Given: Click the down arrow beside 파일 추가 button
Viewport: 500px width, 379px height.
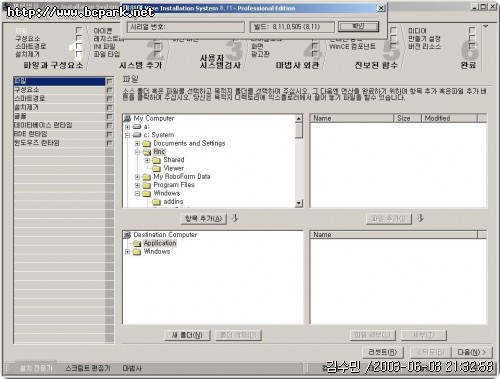Looking at the screenshot, I should (420, 218).
